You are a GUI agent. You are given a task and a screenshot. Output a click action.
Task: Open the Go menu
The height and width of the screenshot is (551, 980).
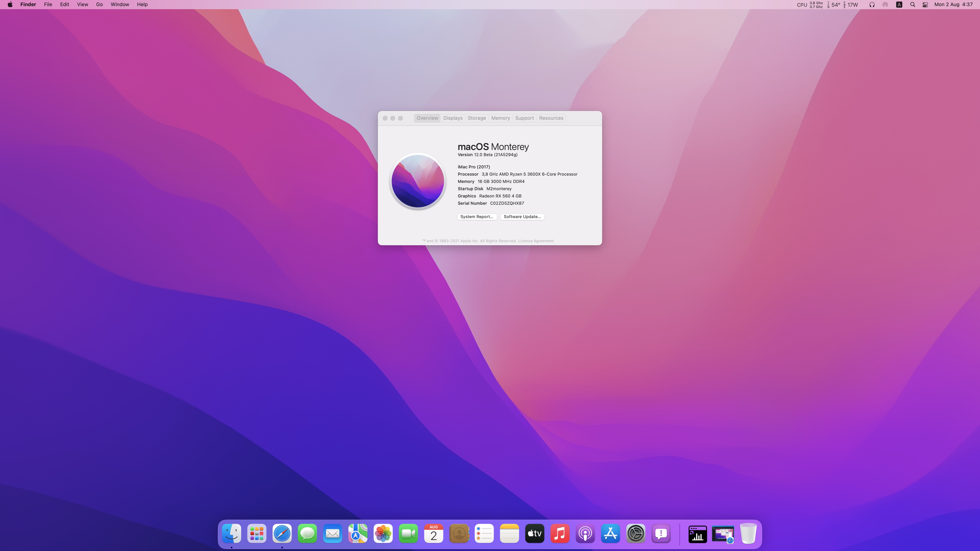[99, 5]
